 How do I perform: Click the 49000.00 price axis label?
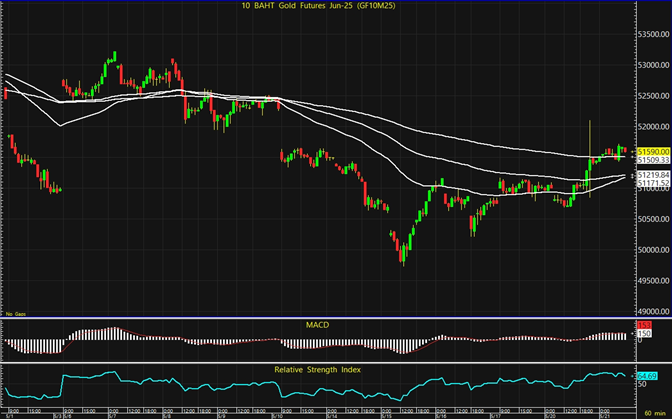(651, 311)
